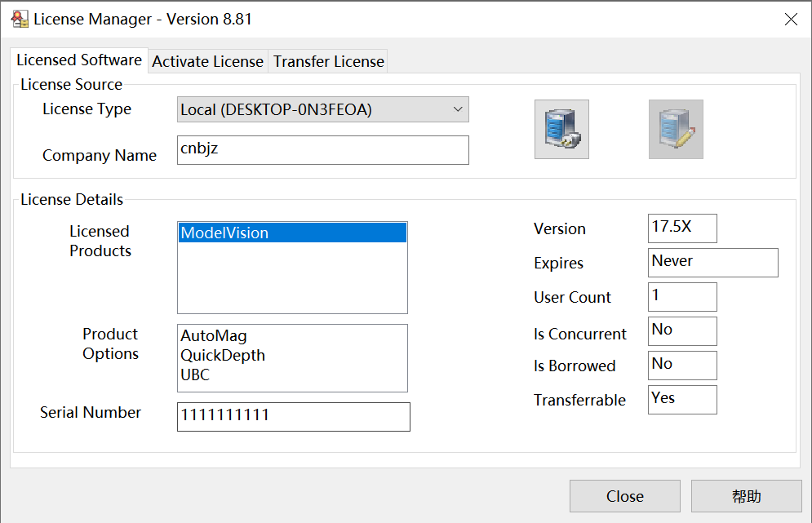Click the server edit pencil icon button
Viewport: 812px width, 523px height.
tap(676, 130)
